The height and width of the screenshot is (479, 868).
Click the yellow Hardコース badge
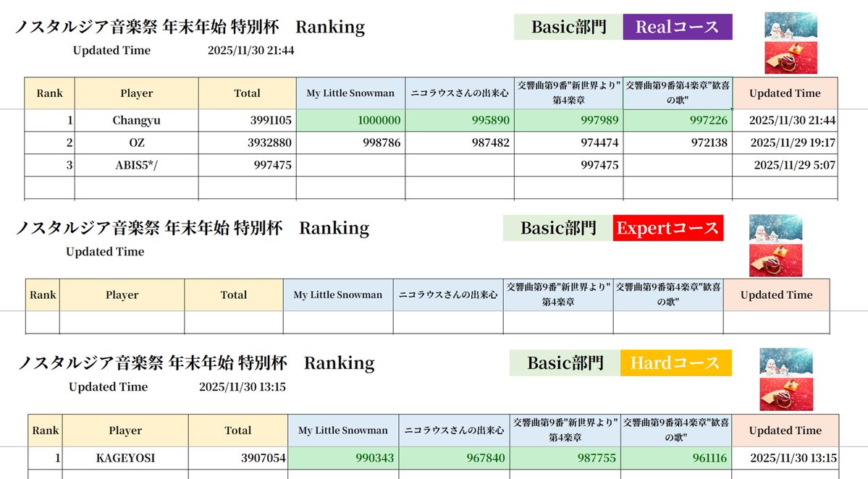[676, 363]
